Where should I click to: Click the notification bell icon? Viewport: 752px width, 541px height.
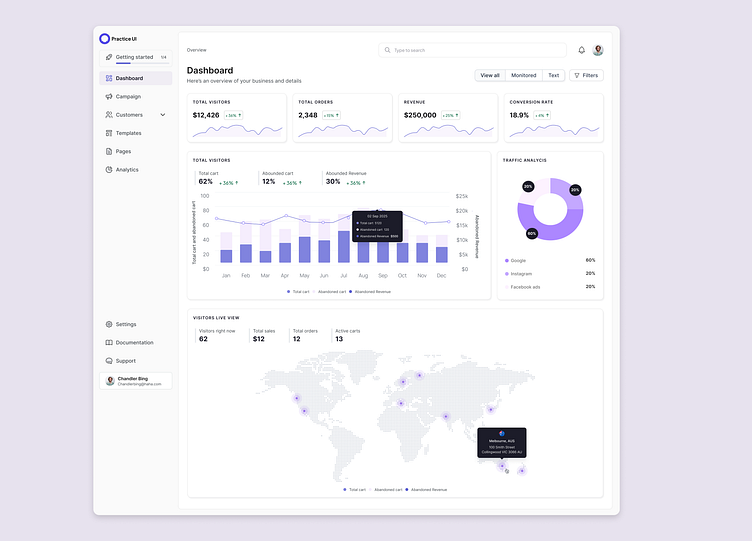(x=581, y=50)
